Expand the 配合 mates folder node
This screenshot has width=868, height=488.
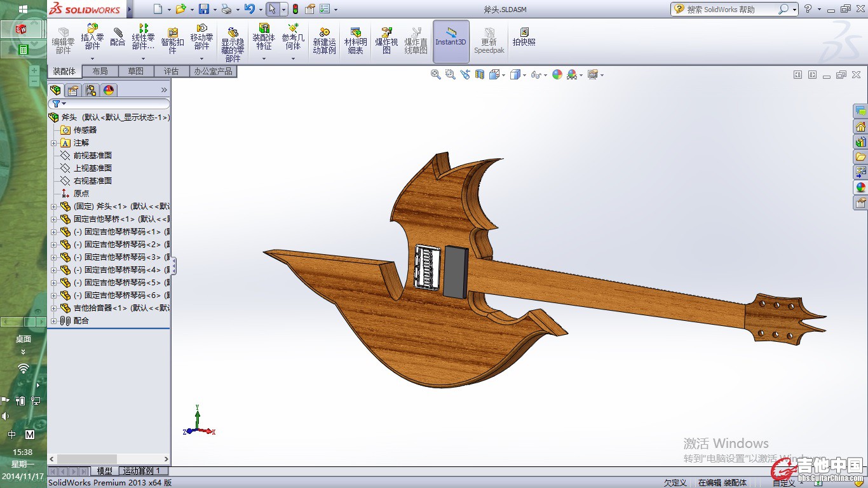[54, 321]
